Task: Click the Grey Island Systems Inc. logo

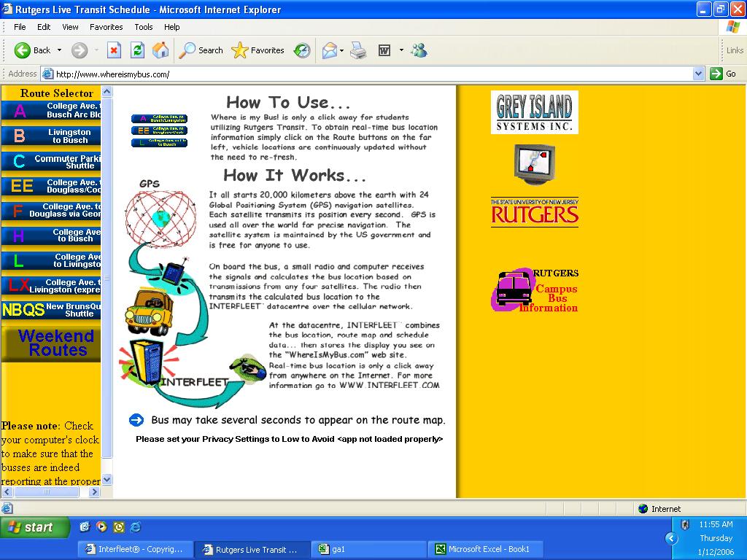Action: tap(535, 112)
